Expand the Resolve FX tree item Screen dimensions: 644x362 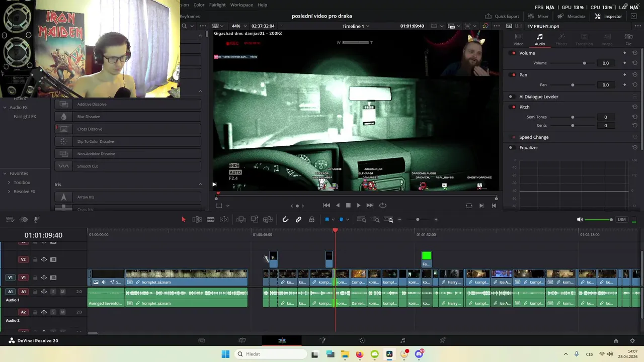[9, 192]
